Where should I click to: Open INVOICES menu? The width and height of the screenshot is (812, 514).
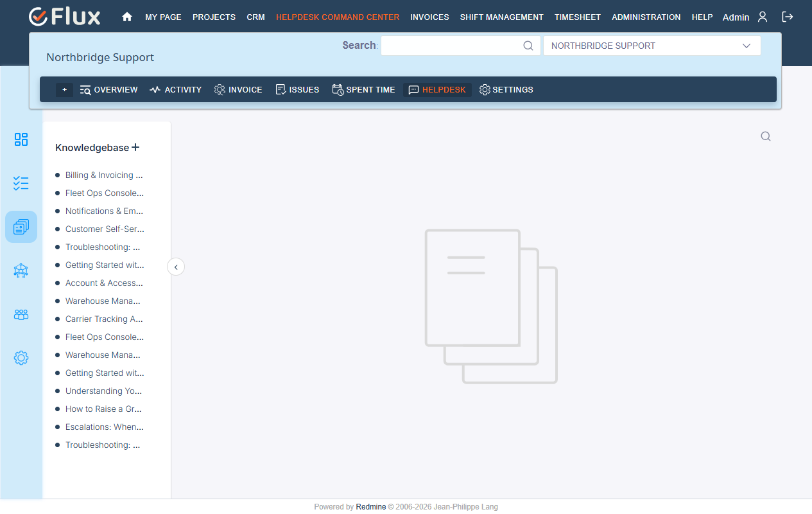[429, 17]
